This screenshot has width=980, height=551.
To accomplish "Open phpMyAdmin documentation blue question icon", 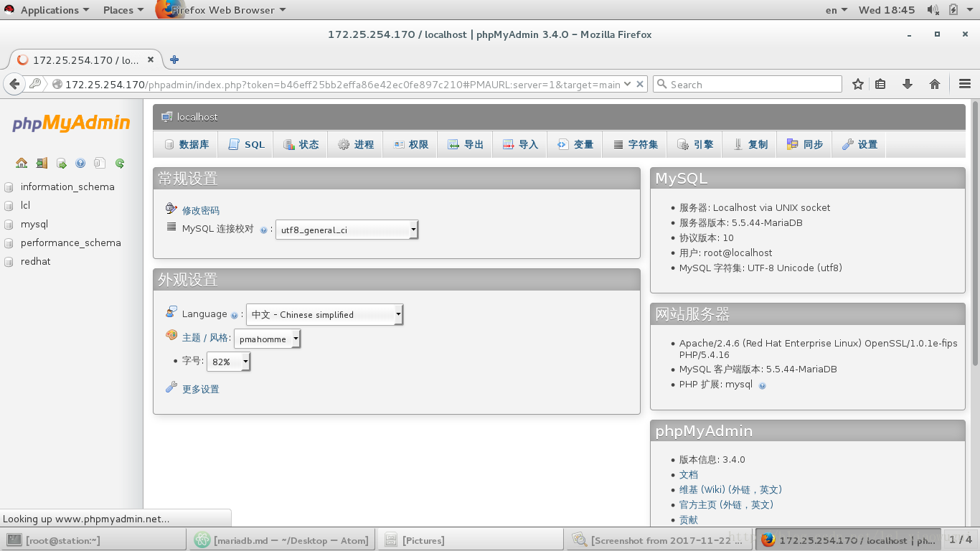I will [x=80, y=163].
